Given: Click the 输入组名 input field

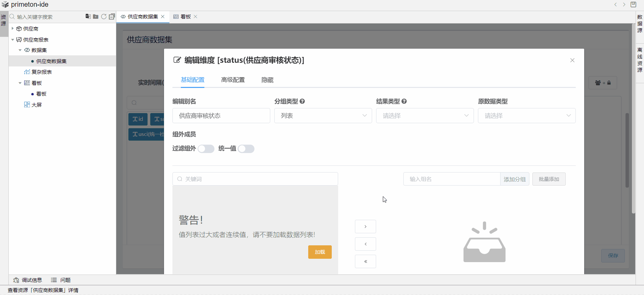Looking at the screenshot, I should (451, 179).
